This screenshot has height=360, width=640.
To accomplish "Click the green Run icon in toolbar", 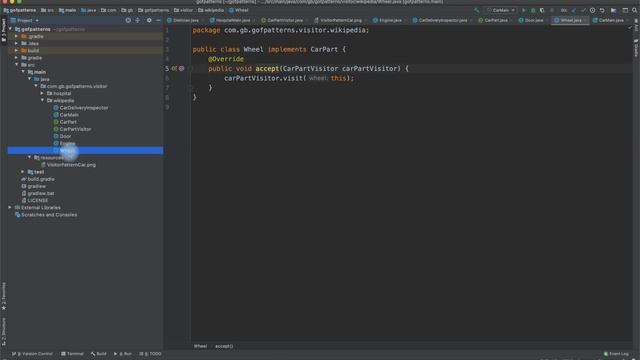I will click(x=524, y=10).
